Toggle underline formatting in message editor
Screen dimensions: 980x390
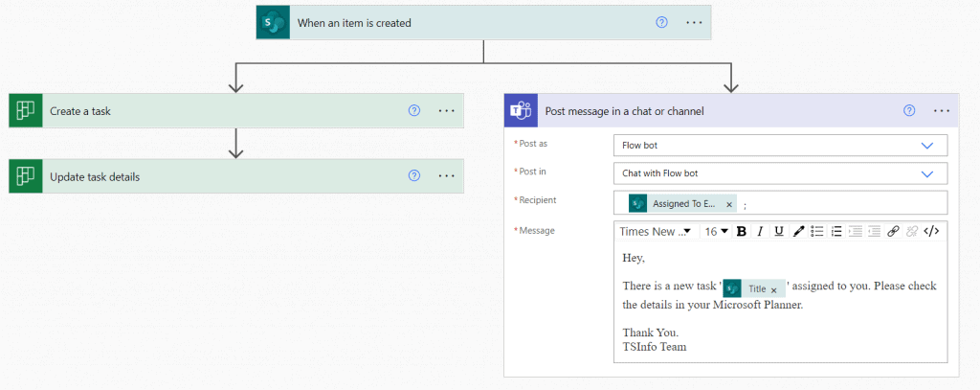[x=779, y=231]
